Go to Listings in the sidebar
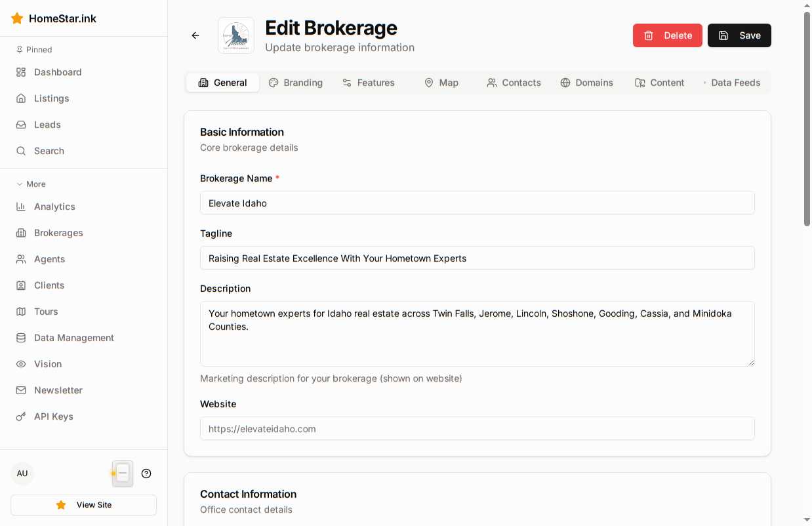812x526 pixels. [51, 98]
